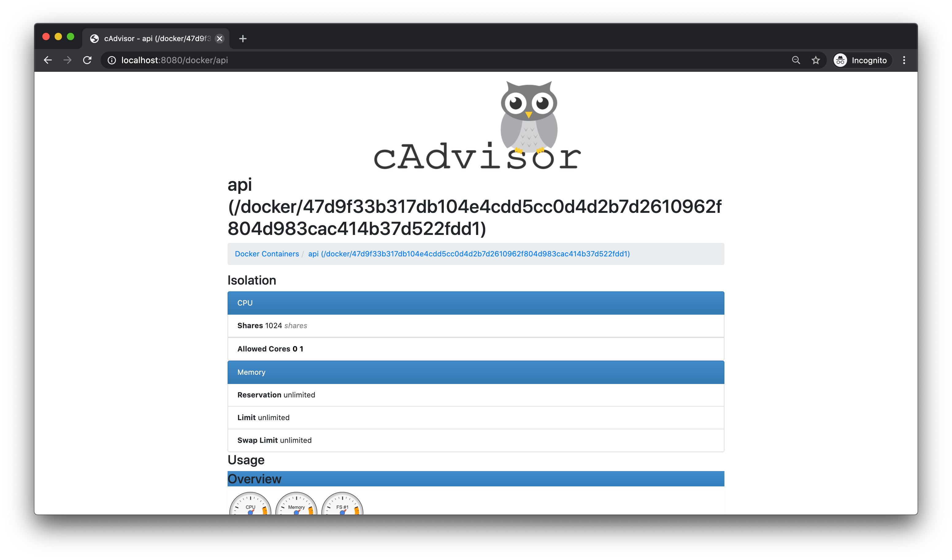Click the yellow minimize window button
Viewport: 952px width, 560px height.
[x=58, y=37]
